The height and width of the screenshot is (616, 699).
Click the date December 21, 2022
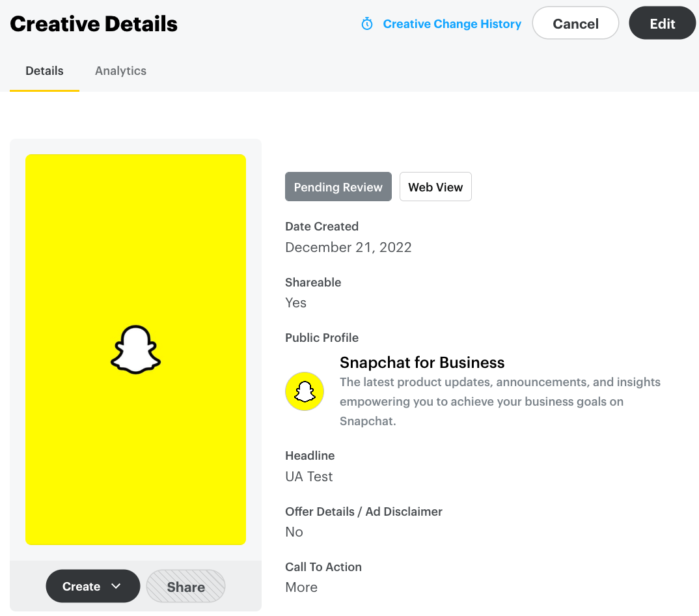click(348, 247)
